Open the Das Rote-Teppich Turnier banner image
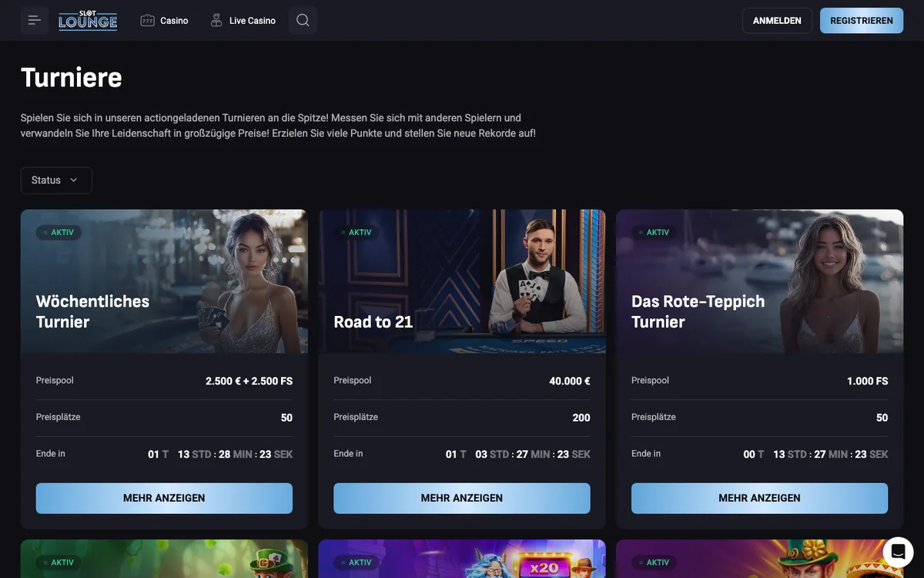Screen dimensions: 924x578 pyautogui.click(x=759, y=281)
